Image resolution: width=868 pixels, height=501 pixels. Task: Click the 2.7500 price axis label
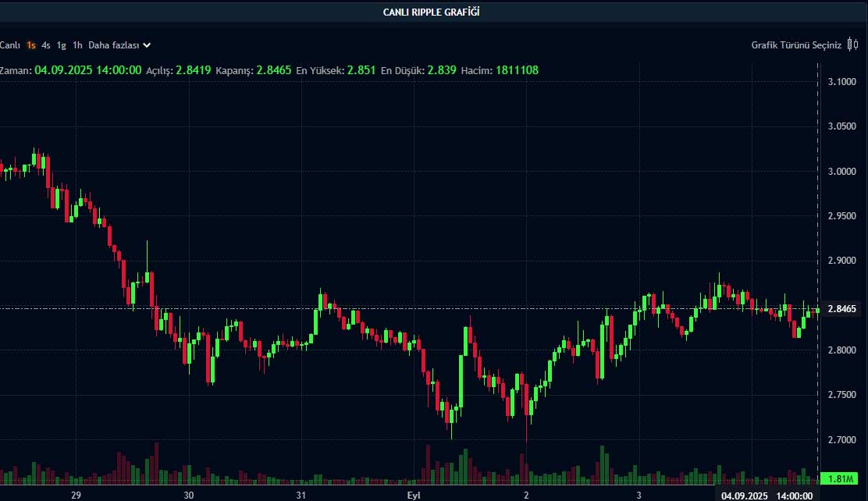[842, 395]
